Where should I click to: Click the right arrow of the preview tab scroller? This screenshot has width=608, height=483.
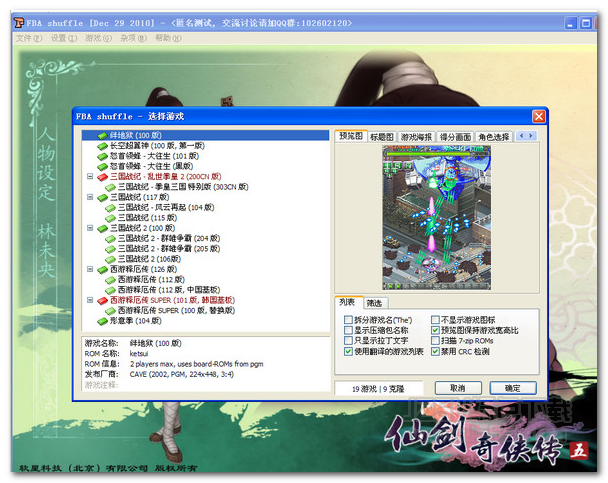tap(531, 136)
